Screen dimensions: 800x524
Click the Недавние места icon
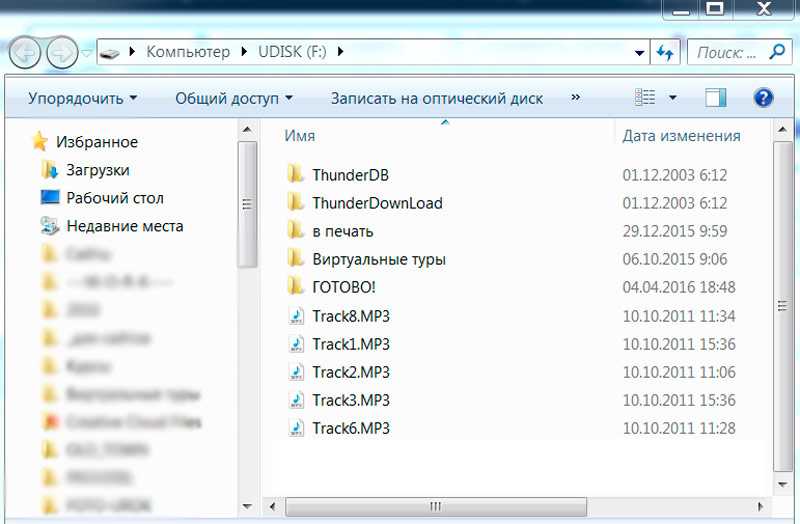(x=49, y=226)
